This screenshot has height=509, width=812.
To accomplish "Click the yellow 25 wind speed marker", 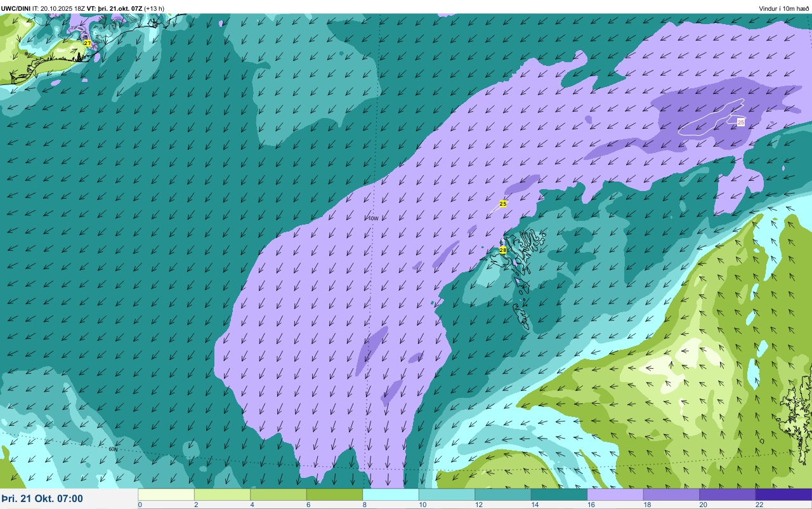I will click(x=503, y=204).
